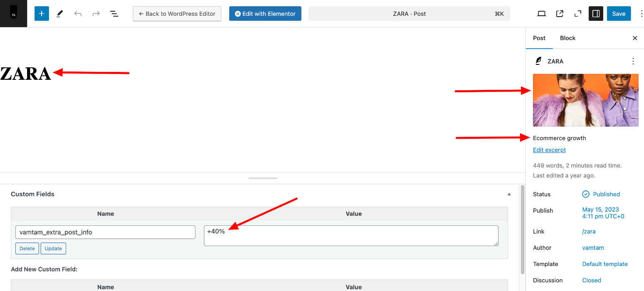Open the post actions three-dot menu
The width and height of the screenshot is (644, 291).
(633, 61)
